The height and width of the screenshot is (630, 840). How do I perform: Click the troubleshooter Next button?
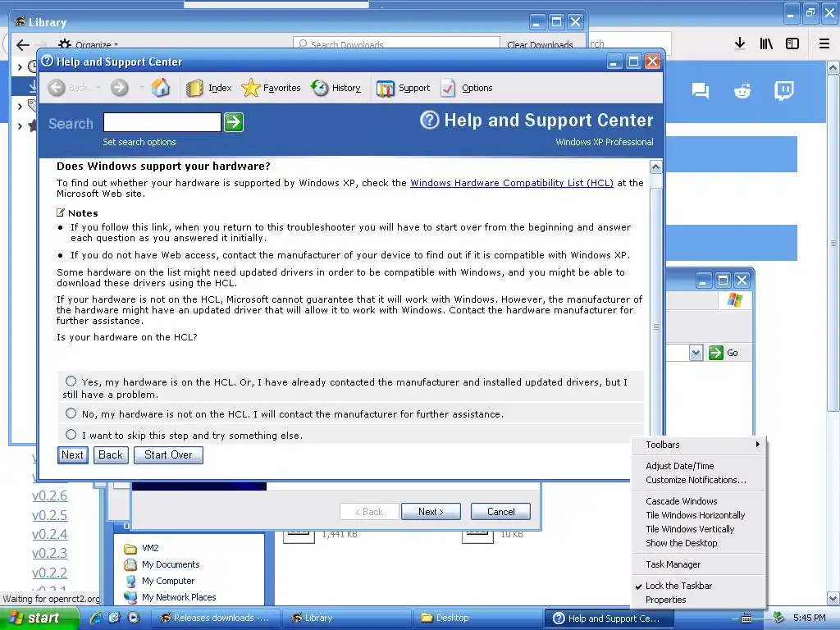(x=72, y=454)
